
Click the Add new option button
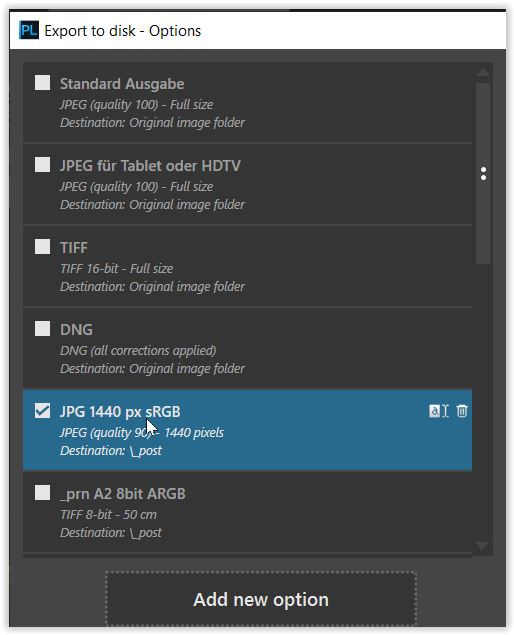261,599
